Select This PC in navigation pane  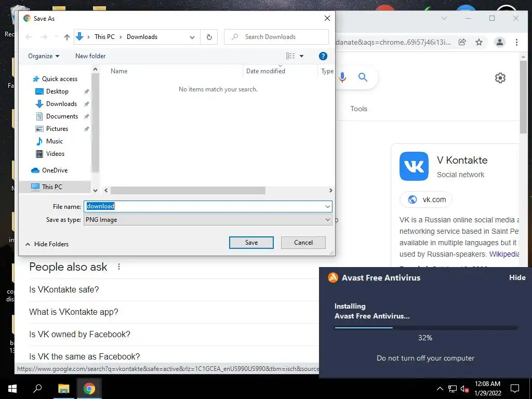(x=52, y=187)
